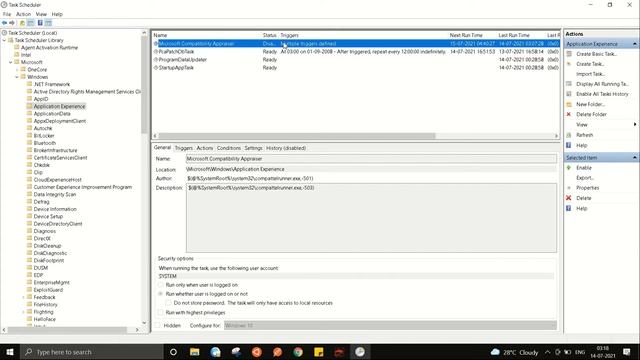640x360 pixels.
Task: Open the View menu in the menu bar
Action: point(41,14)
